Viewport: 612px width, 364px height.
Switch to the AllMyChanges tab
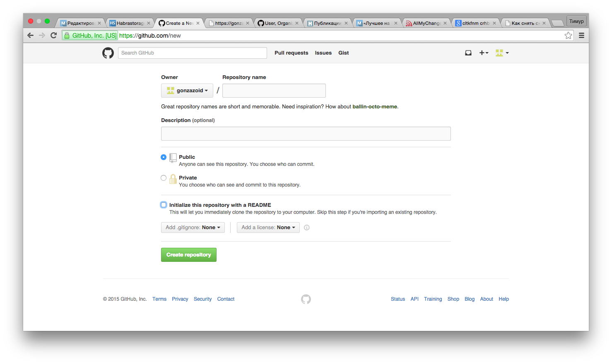(426, 23)
